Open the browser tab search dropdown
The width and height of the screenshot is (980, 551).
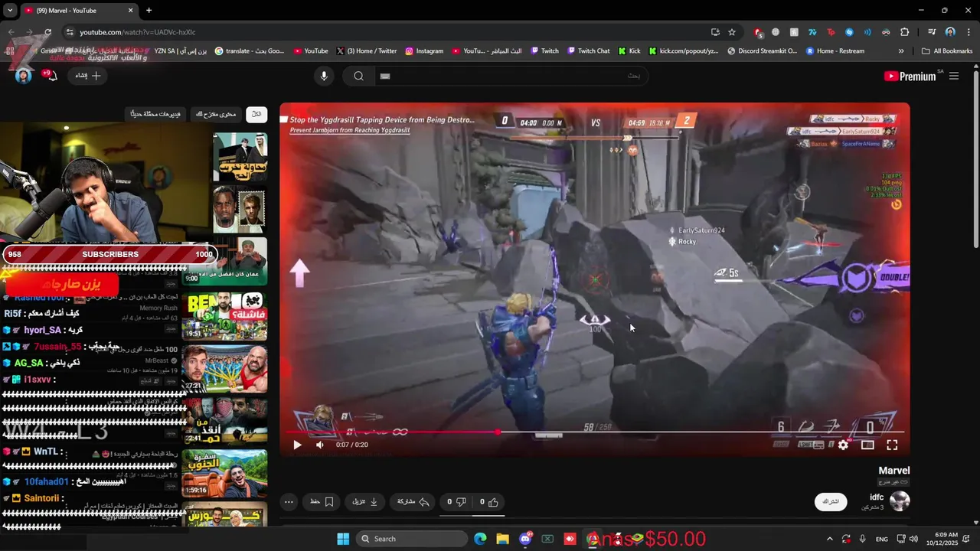(x=10, y=11)
